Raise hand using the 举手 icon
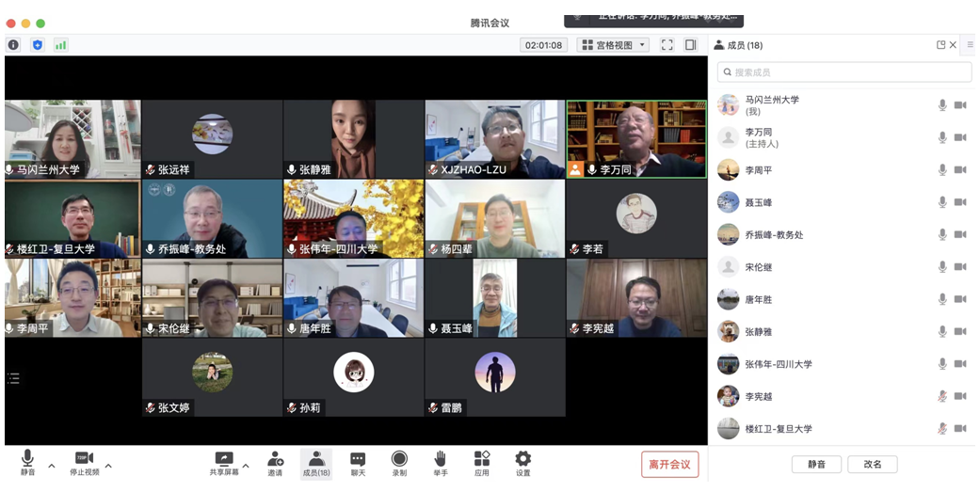Image resolution: width=980 pixels, height=492 pixels. (x=440, y=463)
